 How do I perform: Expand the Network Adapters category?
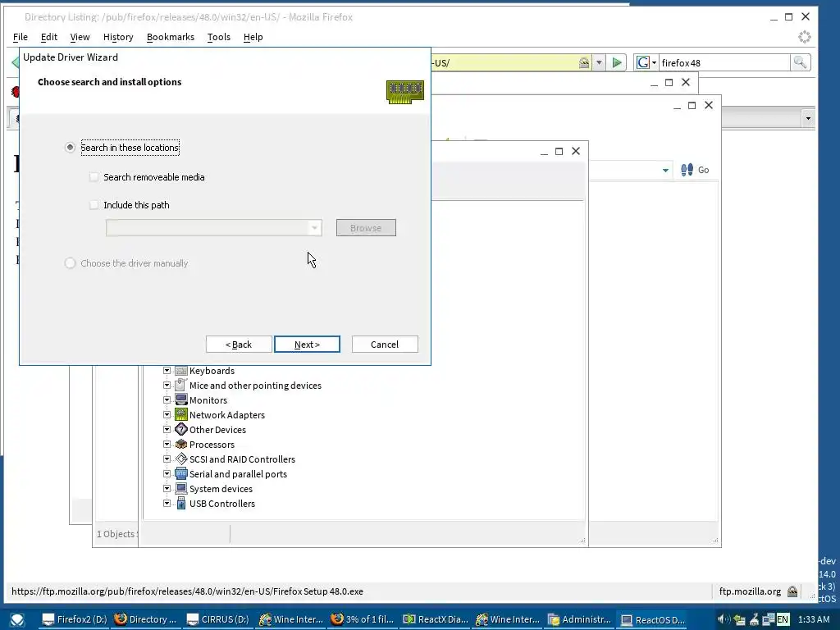(x=167, y=414)
